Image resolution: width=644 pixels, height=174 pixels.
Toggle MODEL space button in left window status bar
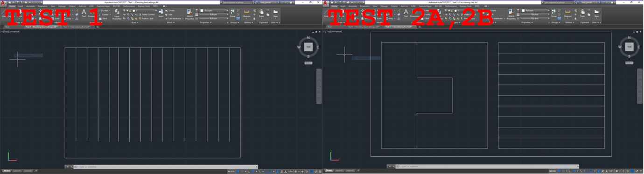coord(231,171)
